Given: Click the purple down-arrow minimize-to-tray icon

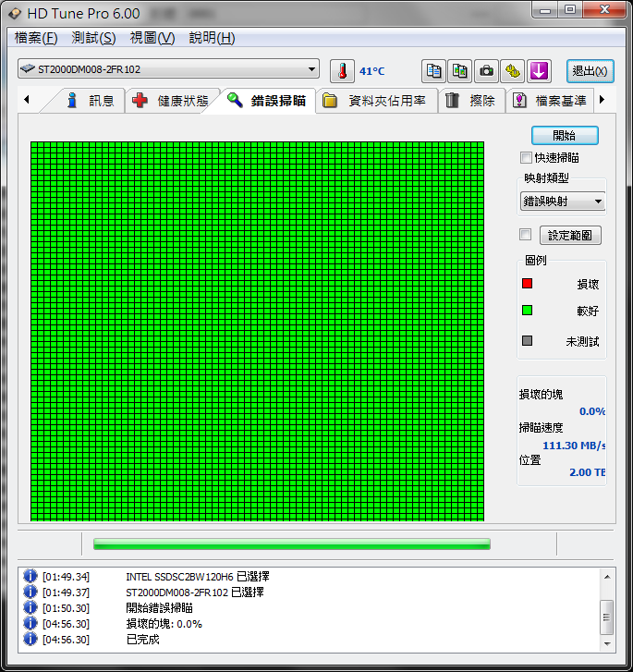Looking at the screenshot, I should pyautogui.click(x=539, y=71).
